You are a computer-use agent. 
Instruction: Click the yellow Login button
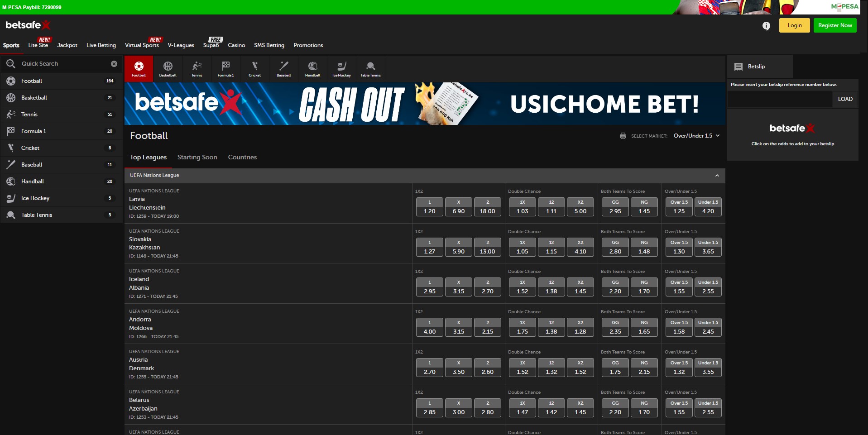(794, 25)
